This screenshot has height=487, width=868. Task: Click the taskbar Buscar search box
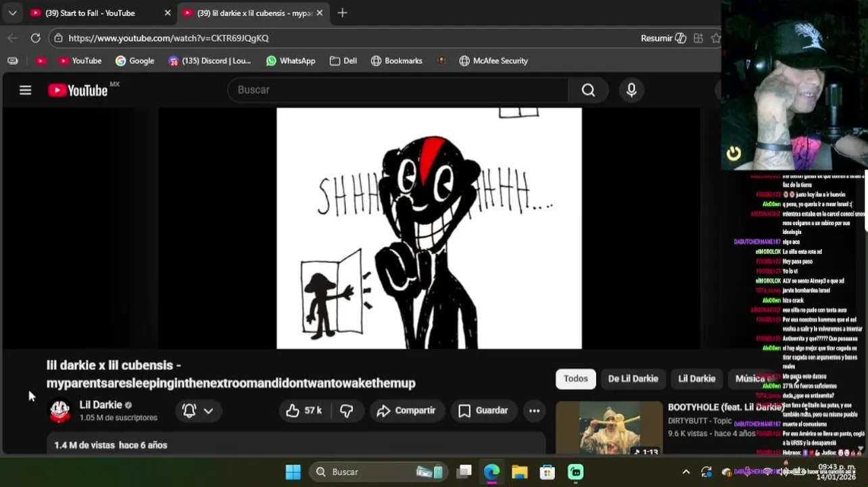click(x=379, y=472)
